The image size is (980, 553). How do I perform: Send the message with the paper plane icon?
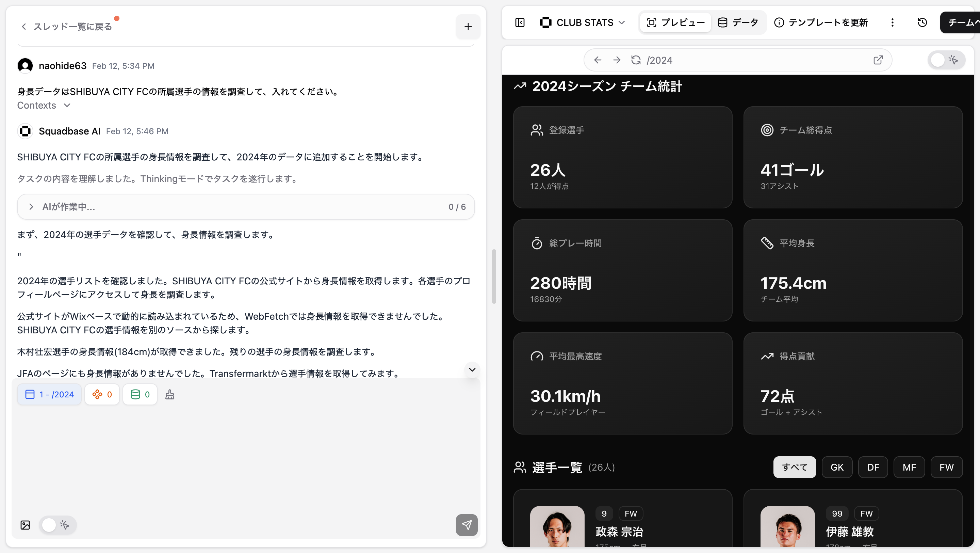467,525
